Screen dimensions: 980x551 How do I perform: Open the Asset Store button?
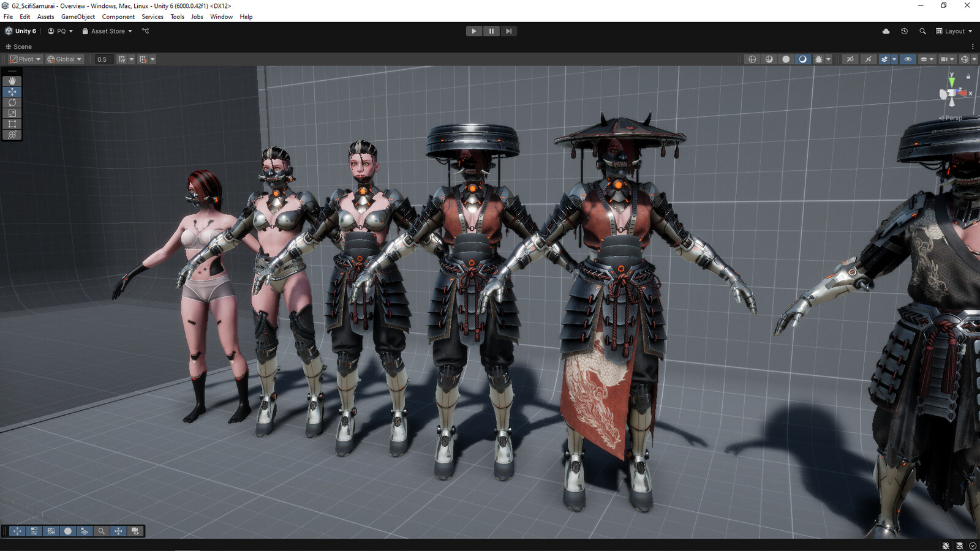[x=107, y=31]
